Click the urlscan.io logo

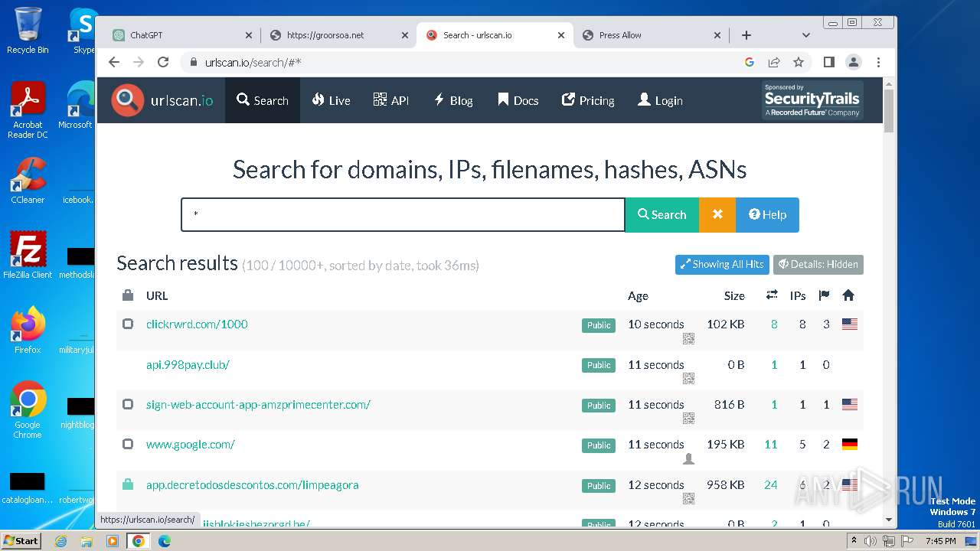click(x=162, y=100)
